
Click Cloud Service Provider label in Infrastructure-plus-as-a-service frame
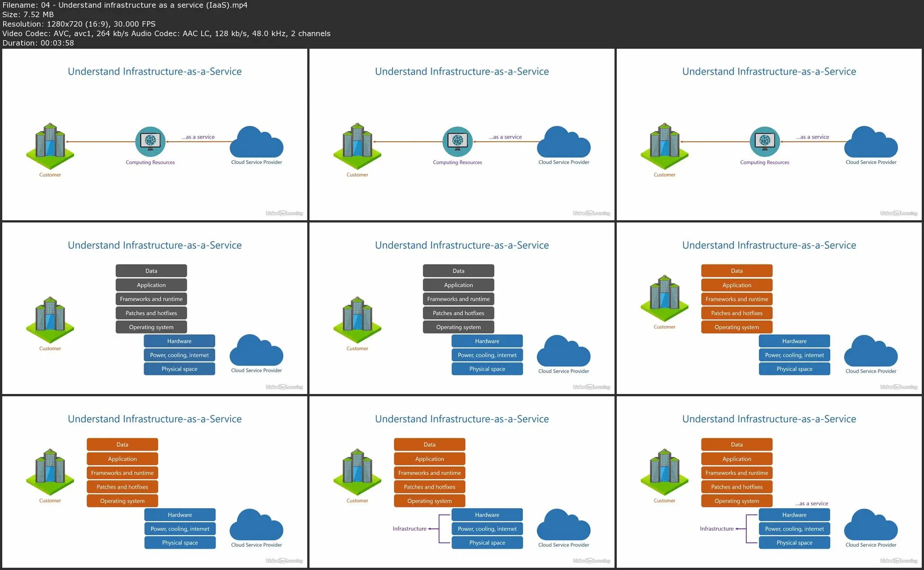(871, 545)
